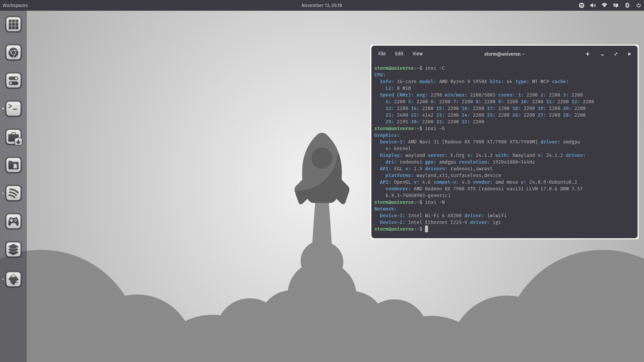The height and width of the screenshot is (362, 644).
Task: Click 'AMD Ryzen 9 5950X' model text
Action: tap(463, 81)
